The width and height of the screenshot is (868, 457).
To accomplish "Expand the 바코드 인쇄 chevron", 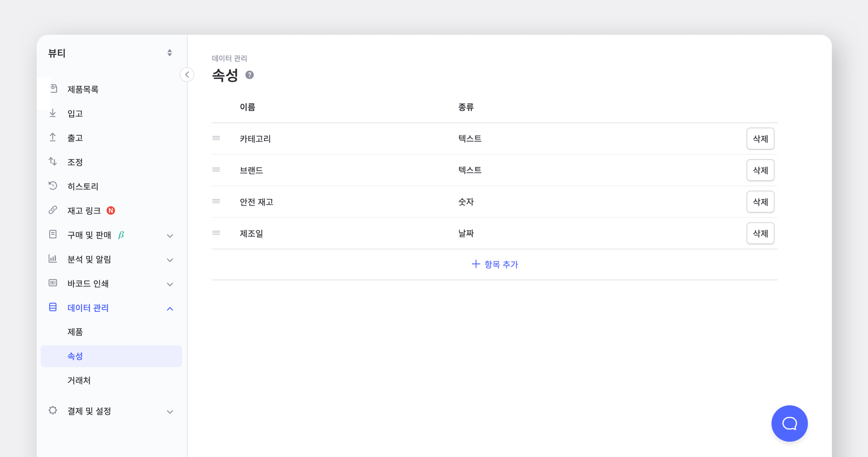I will [x=170, y=284].
